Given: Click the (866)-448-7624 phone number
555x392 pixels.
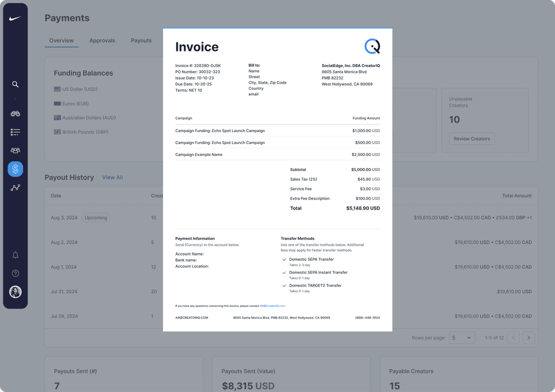Looking at the screenshot, I should coord(367,318).
